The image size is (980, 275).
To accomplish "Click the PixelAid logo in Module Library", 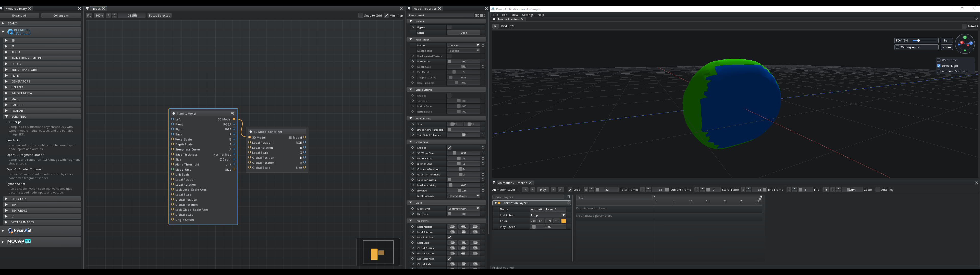I will (x=20, y=230).
